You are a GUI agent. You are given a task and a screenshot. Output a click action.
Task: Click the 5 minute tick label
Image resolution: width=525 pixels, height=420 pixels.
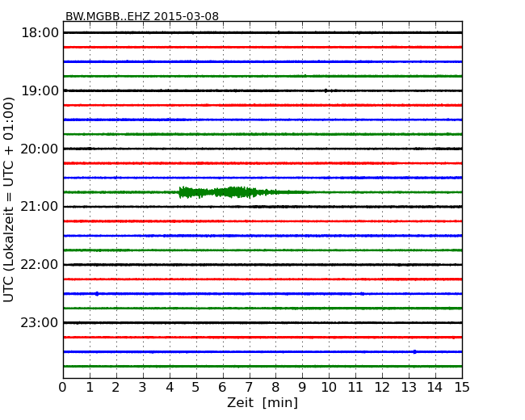click(196, 388)
